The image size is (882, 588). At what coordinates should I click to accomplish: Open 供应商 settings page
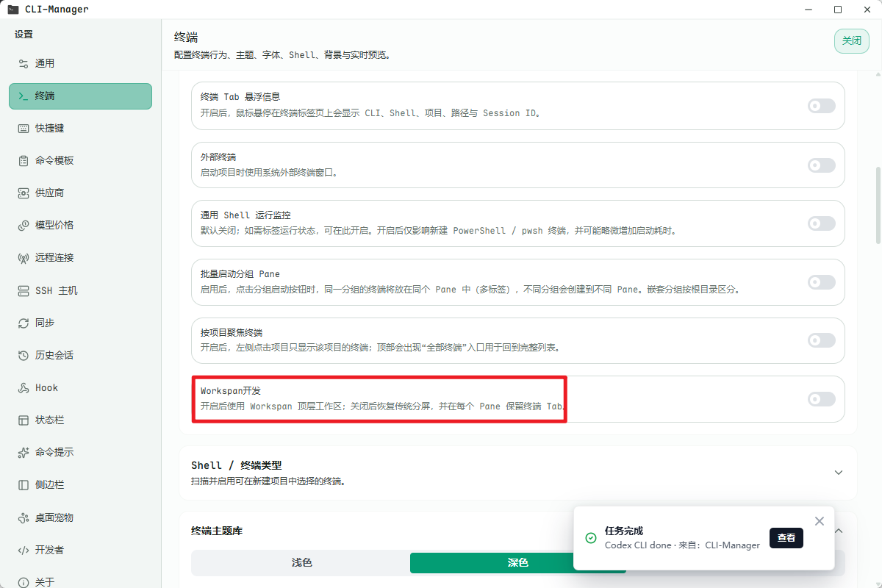click(81, 193)
